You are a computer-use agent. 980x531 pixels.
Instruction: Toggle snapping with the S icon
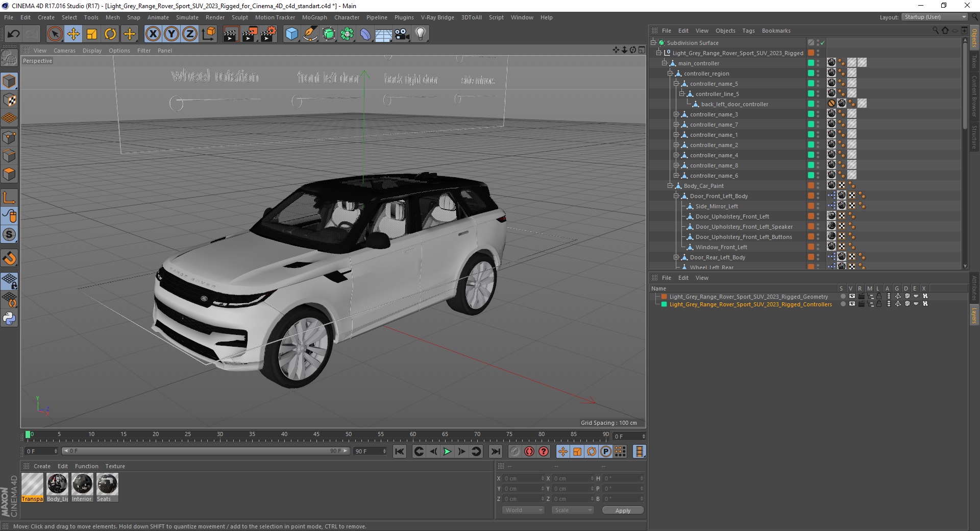tap(9, 234)
